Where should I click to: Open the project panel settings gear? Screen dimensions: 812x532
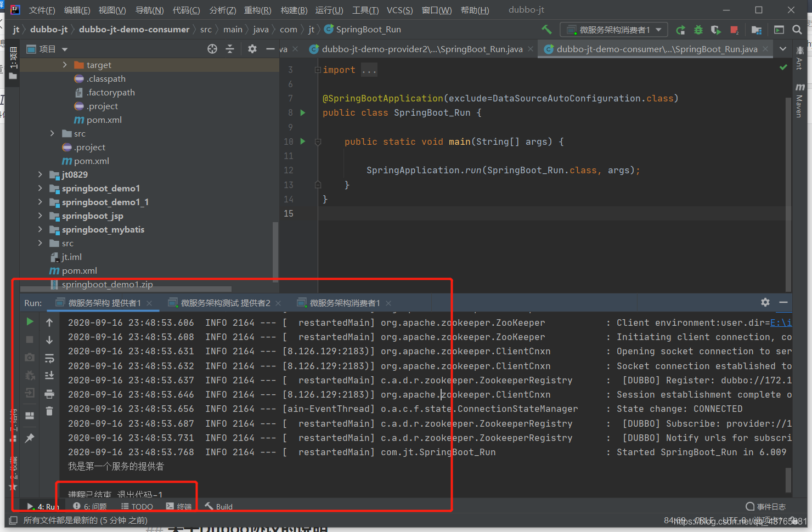[x=252, y=49]
